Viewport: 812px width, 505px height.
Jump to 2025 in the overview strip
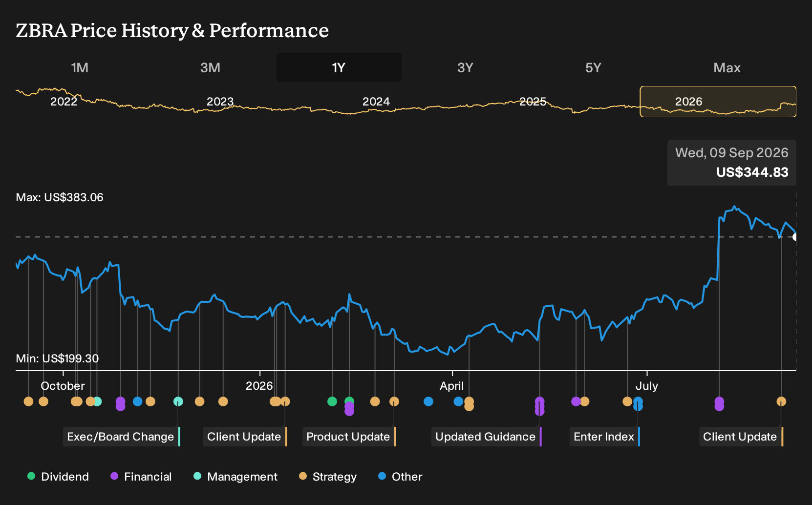coord(533,102)
